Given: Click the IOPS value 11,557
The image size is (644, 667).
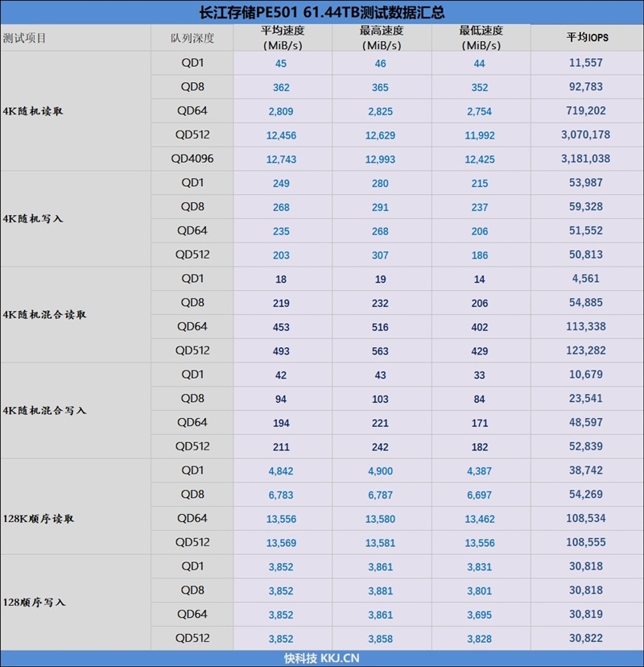Looking at the screenshot, I should (x=586, y=63).
